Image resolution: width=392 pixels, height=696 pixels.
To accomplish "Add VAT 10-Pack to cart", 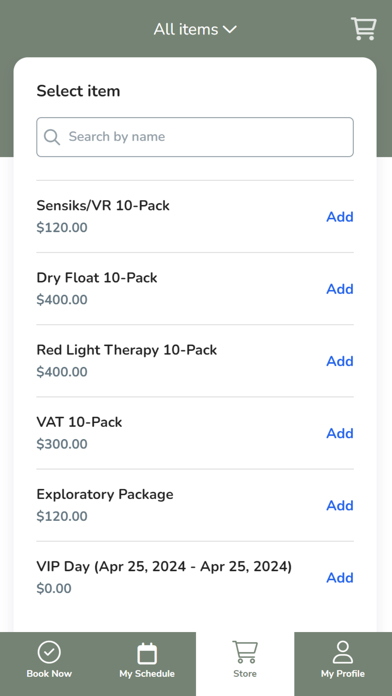I will pos(340,433).
